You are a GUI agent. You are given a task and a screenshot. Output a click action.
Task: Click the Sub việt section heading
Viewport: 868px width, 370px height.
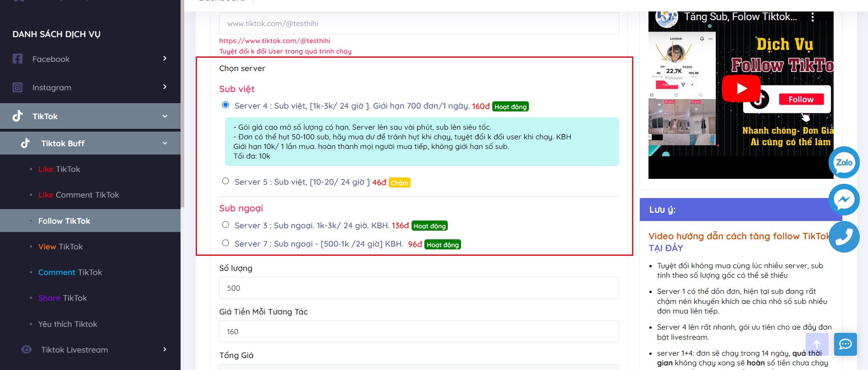coord(236,89)
